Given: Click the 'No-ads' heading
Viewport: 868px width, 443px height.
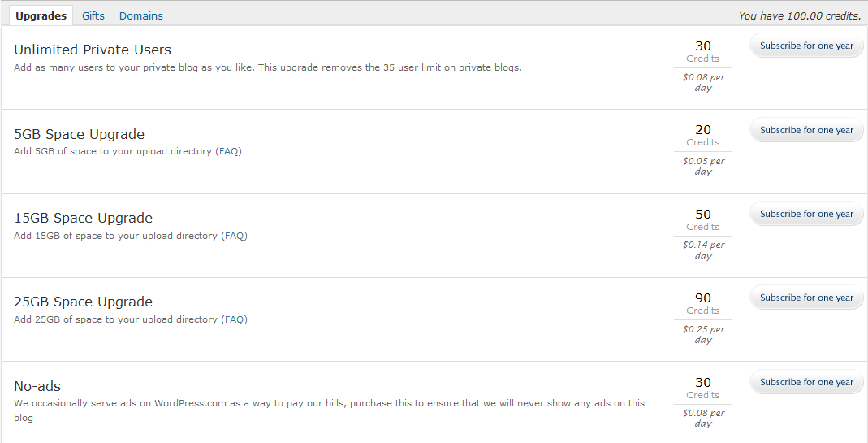Looking at the screenshot, I should point(37,386).
